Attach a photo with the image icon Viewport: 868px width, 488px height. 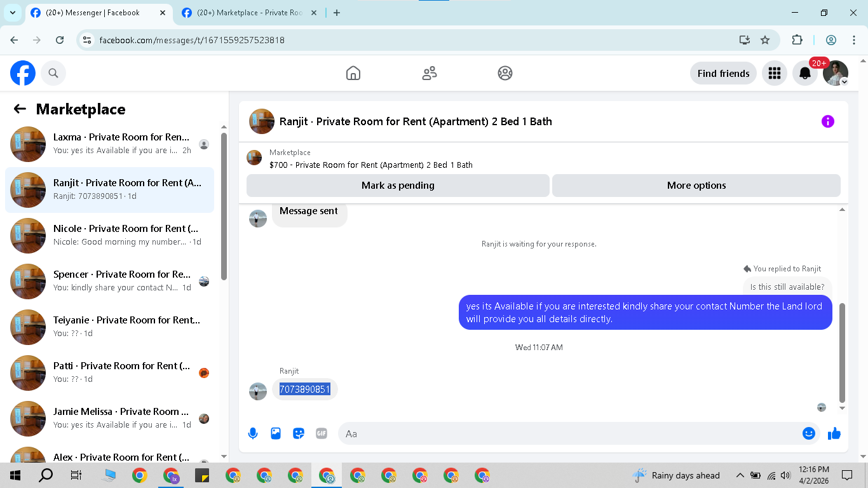276,433
